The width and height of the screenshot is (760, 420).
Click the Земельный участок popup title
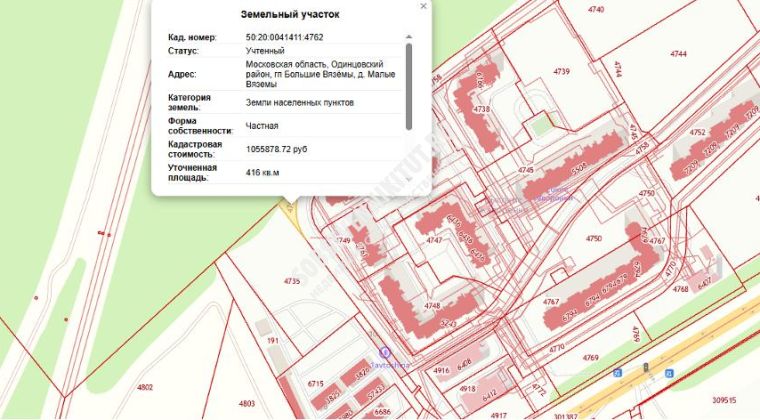[290, 15]
